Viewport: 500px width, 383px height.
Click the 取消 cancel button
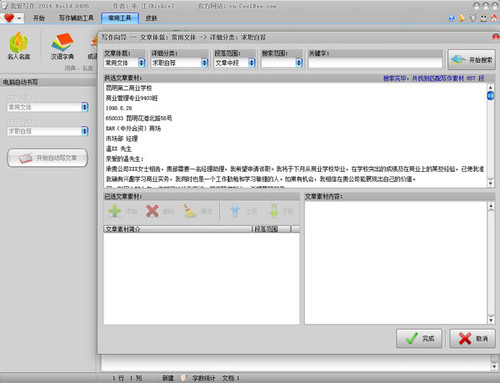(x=472, y=339)
